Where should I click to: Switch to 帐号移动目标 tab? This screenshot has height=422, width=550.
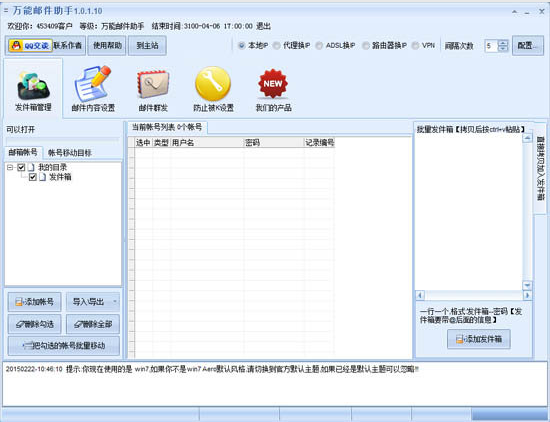[69, 153]
